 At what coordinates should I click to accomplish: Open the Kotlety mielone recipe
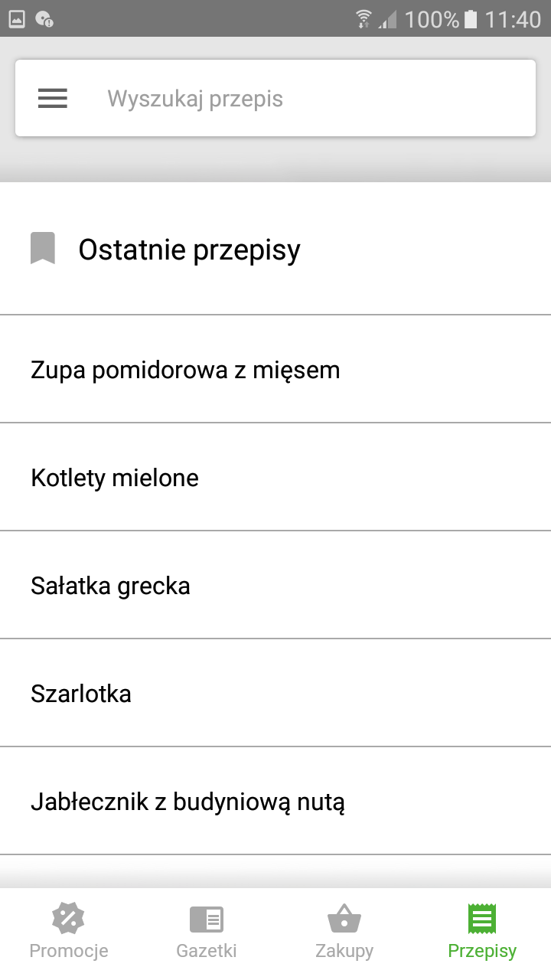point(115,478)
